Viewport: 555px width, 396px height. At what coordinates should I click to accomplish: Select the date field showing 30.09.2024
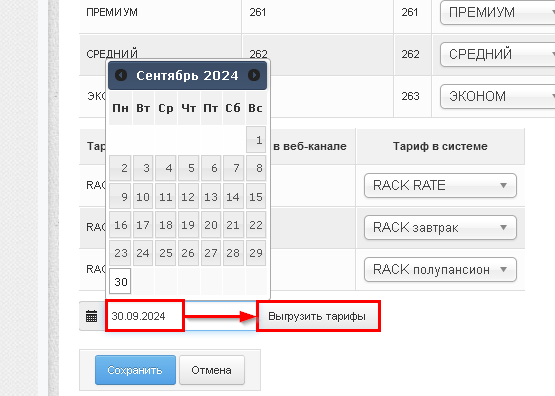tap(145, 316)
